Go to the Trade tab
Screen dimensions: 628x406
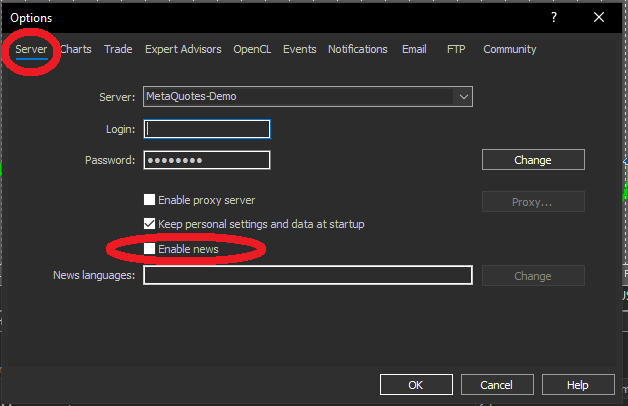point(118,49)
